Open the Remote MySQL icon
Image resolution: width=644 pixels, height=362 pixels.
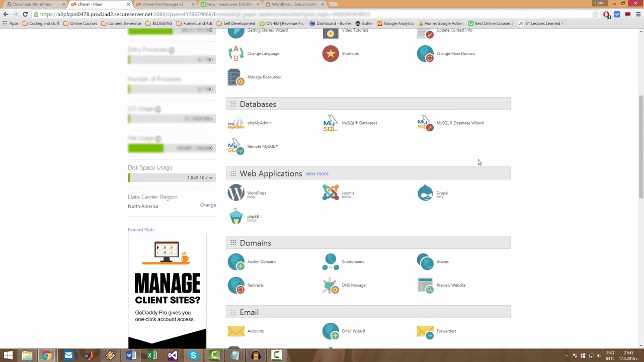tap(236, 146)
